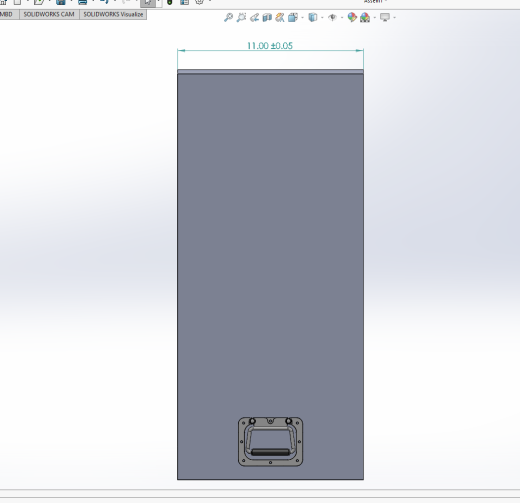Viewport: 520px width, 503px height.
Task: Activate the Section View tool
Action: (267, 17)
